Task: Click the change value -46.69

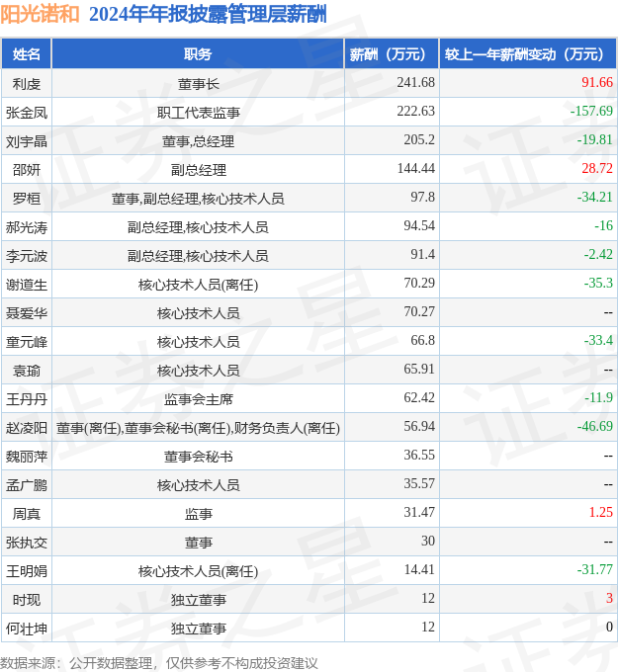Action: click(595, 427)
